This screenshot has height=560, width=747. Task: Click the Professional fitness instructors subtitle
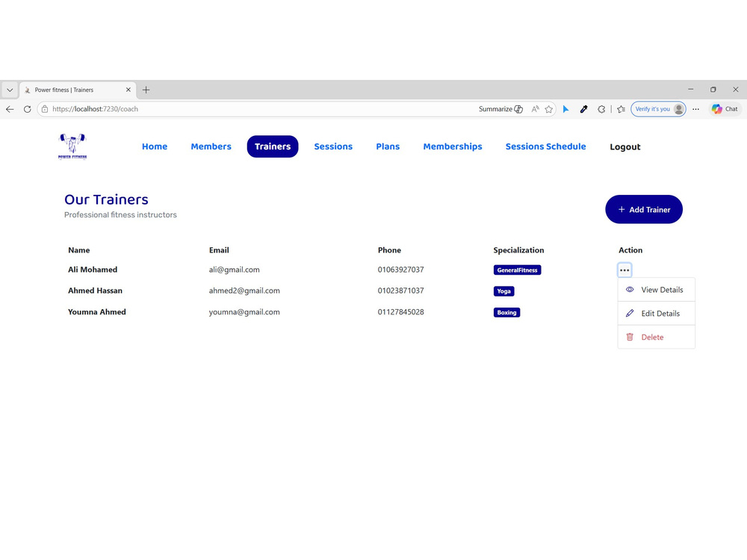point(120,215)
